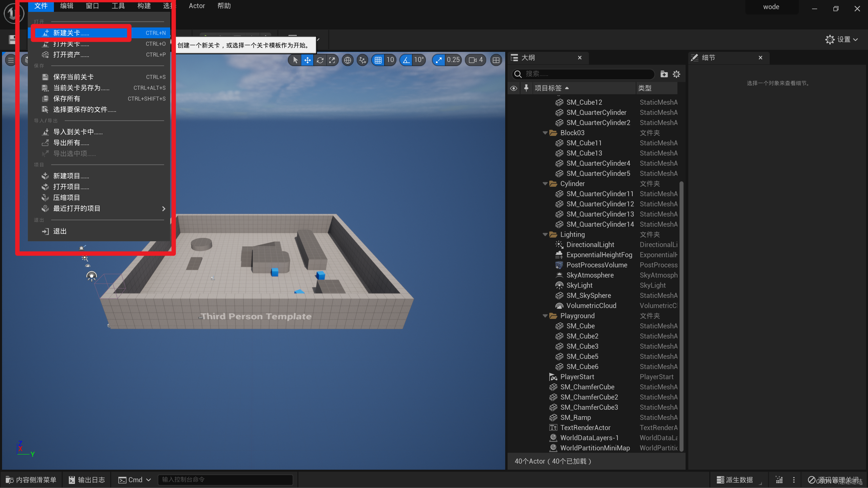Create new folder in outliner
The image size is (868, 488).
click(664, 74)
